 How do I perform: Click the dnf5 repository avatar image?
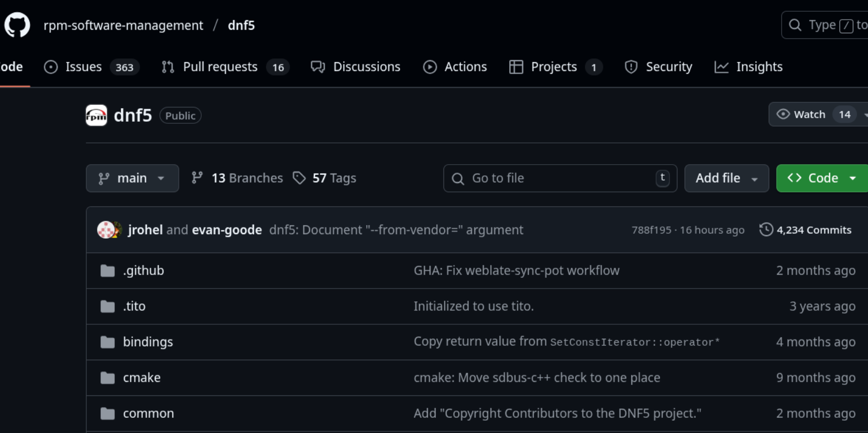(96, 115)
